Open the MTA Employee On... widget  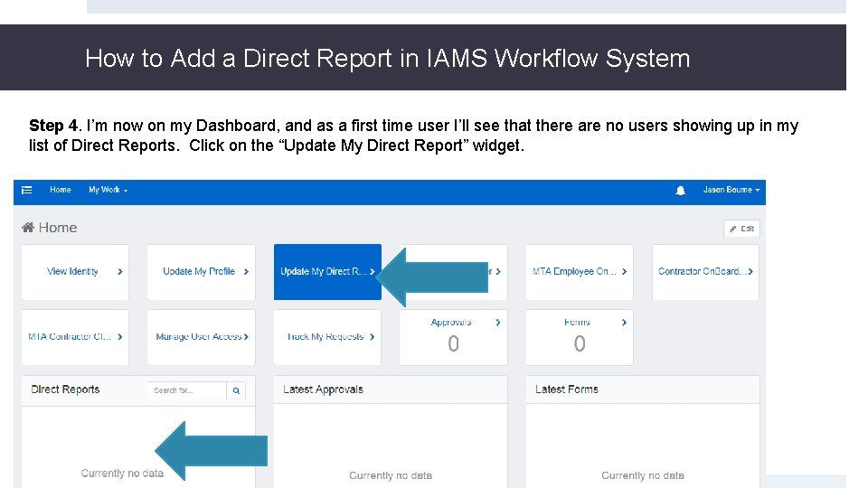coord(580,272)
